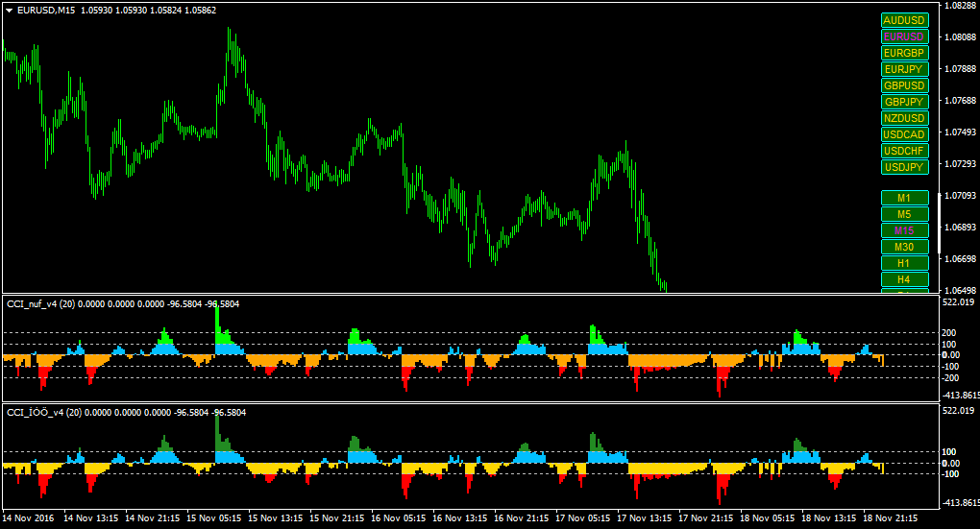The width and height of the screenshot is (980, 529).
Task: Set timeframe to M1
Action: 904,198
